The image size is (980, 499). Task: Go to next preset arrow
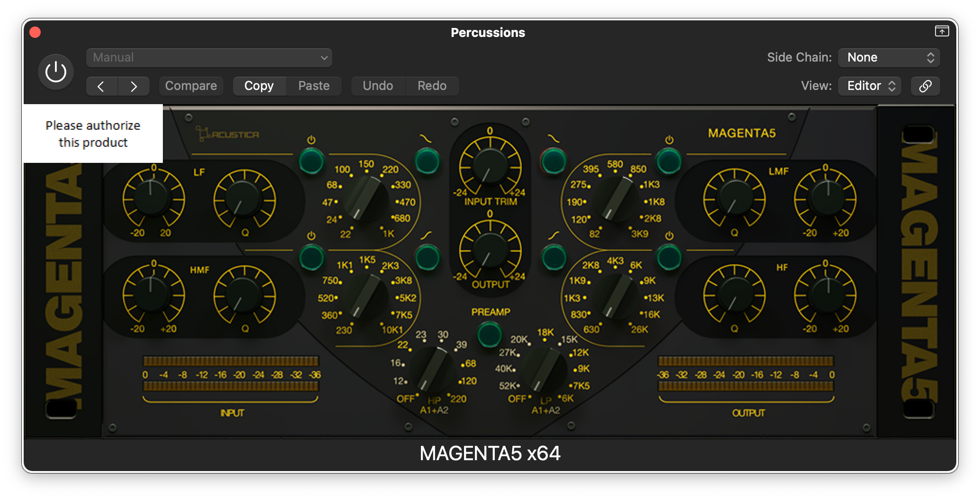134,86
